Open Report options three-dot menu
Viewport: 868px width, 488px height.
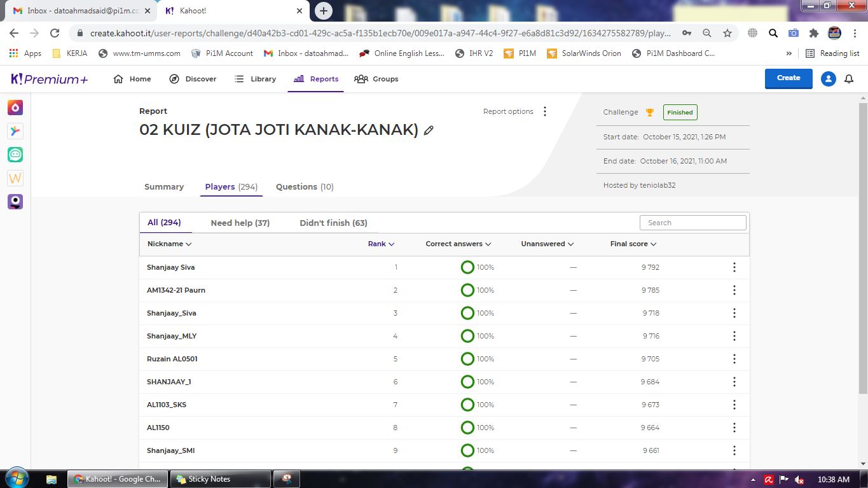pyautogui.click(x=544, y=111)
